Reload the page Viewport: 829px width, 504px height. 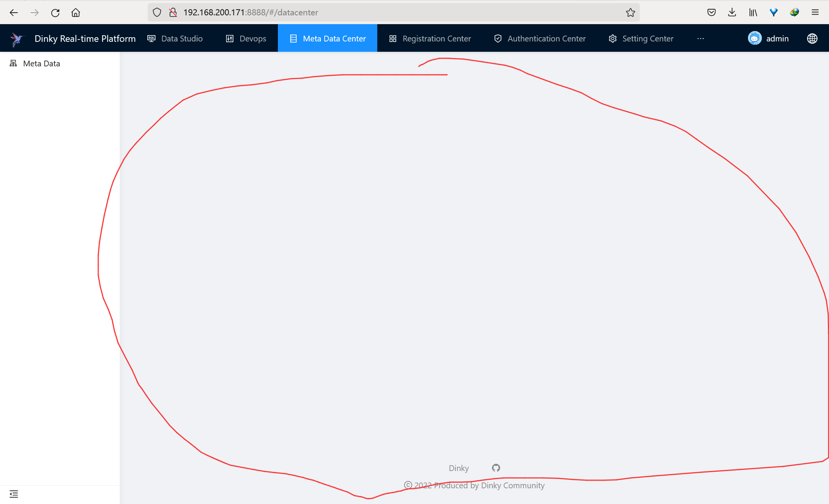pyautogui.click(x=55, y=12)
